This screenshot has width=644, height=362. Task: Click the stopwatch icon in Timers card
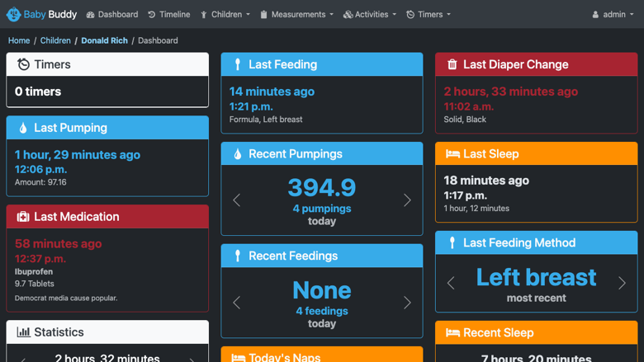[23, 64]
